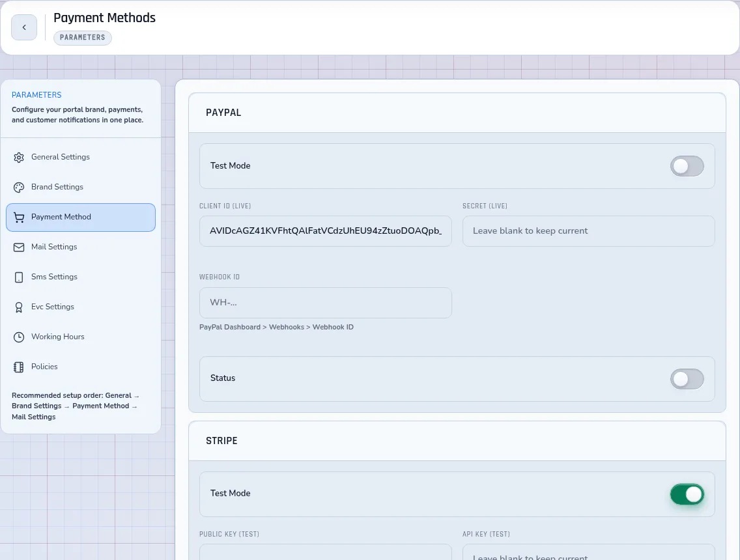
Task: Click the PayPal Webhook ID field
Action: pos(326,303)
